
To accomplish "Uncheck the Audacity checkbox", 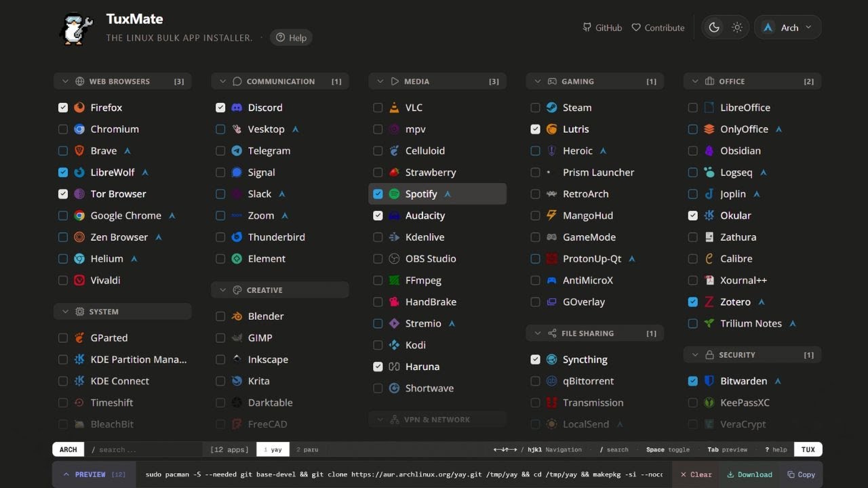I will (x=378, y=216).
